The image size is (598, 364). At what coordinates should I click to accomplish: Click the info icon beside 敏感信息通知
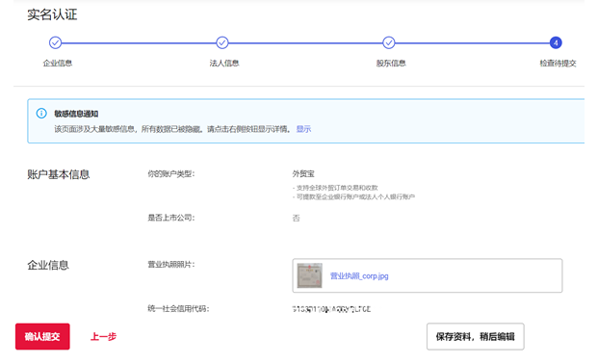pyautogui.click(x=41, y=114)
